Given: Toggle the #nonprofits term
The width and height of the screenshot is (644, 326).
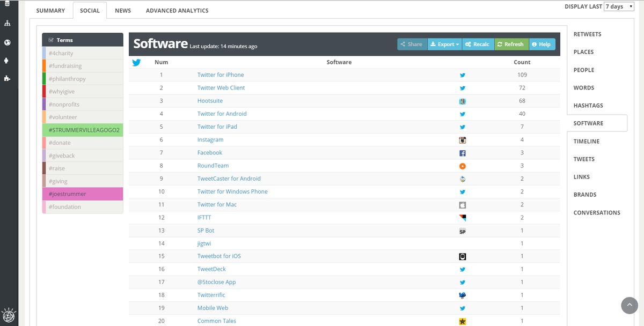Looking at the screenshot, I should pyautogui.click(x=83, y=105).
